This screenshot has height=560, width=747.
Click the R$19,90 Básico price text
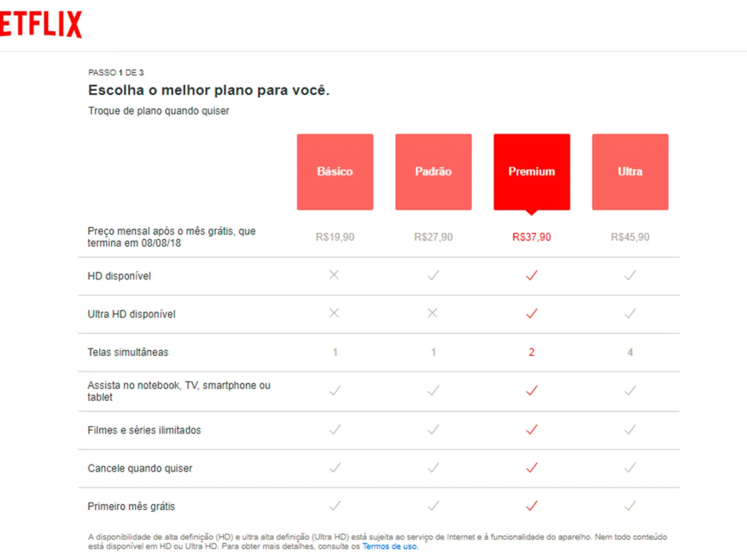335,236
